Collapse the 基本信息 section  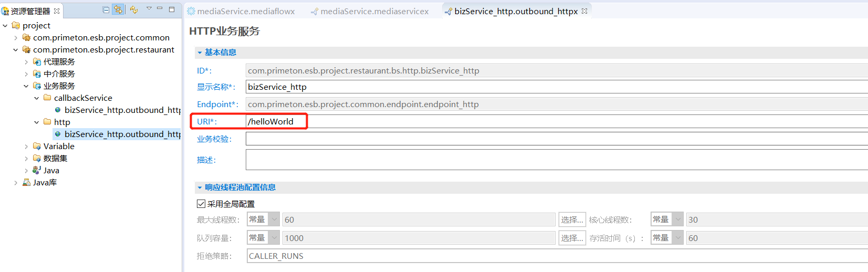[200, 53]
